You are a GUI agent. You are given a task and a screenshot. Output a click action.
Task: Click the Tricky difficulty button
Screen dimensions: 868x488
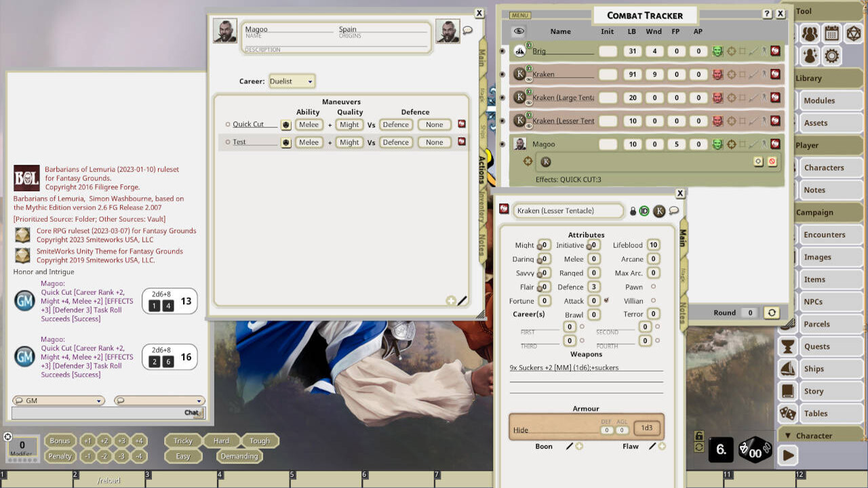pos(182,441)
